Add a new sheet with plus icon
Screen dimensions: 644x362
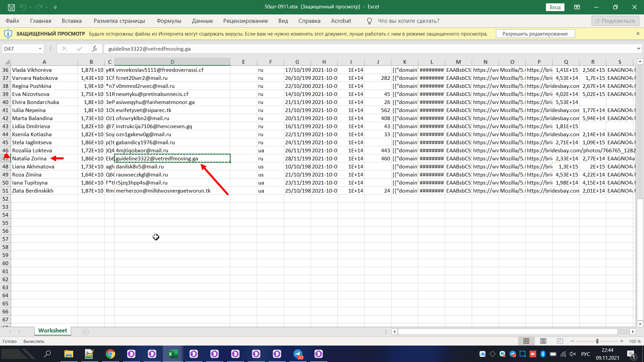coord(86,331)
